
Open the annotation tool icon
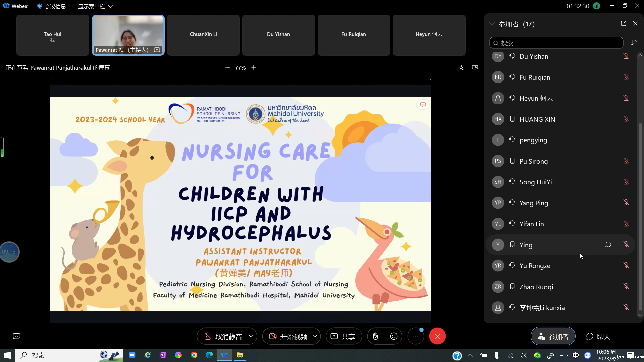click(461, 68)
